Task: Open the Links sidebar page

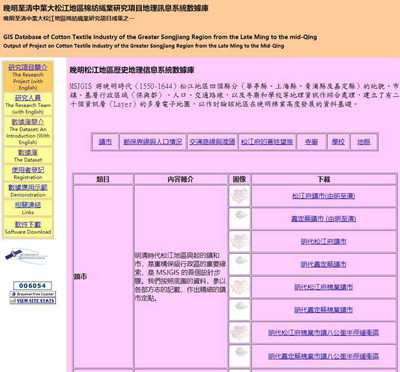Action: tap(28, 205)
